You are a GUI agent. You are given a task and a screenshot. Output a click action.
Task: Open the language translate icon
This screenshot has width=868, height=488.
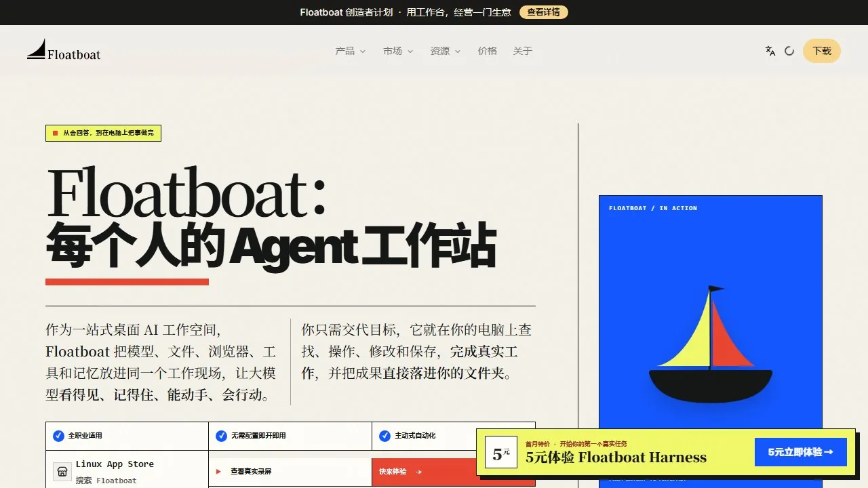coord(770,51)
